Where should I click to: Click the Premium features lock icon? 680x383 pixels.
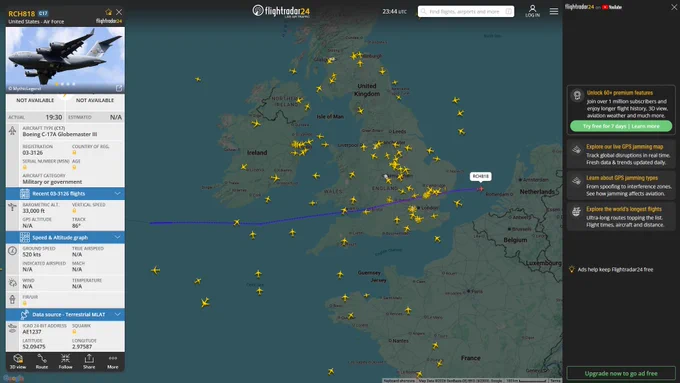[577, 95]
